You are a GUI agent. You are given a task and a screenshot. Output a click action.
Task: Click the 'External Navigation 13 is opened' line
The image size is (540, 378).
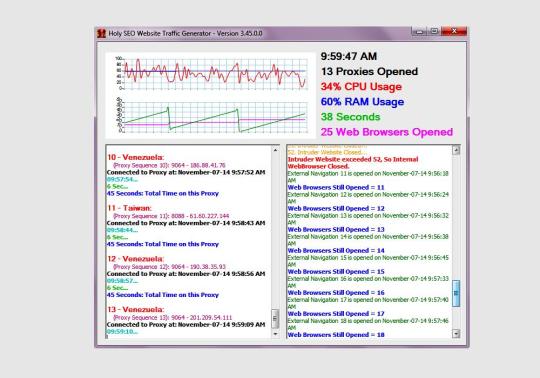pos(368,219)
